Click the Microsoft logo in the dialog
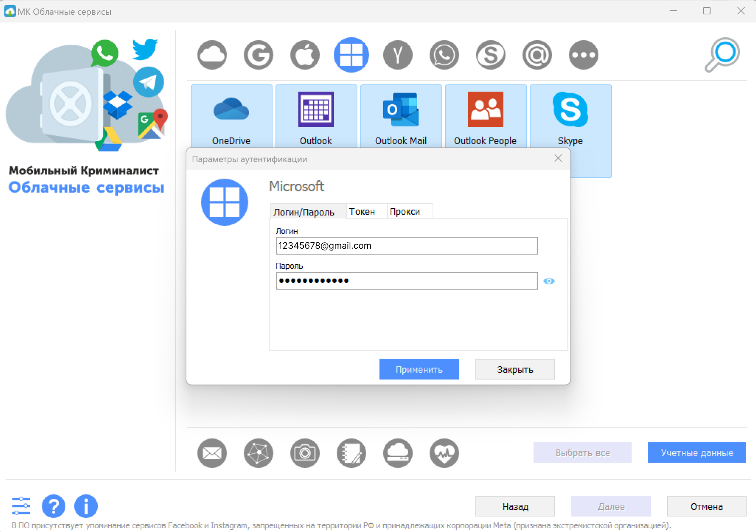Screen dimensions: 756x532 (224, 202)
